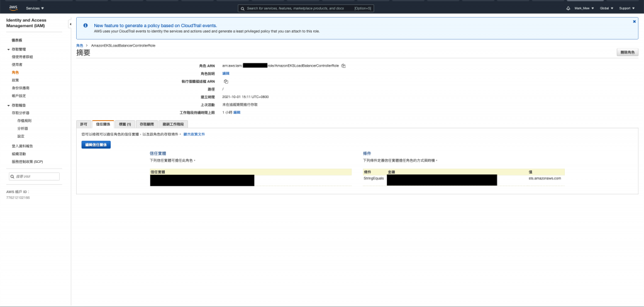
Task: Select the StringEquals condition cell
Action: tap(374, 179)
